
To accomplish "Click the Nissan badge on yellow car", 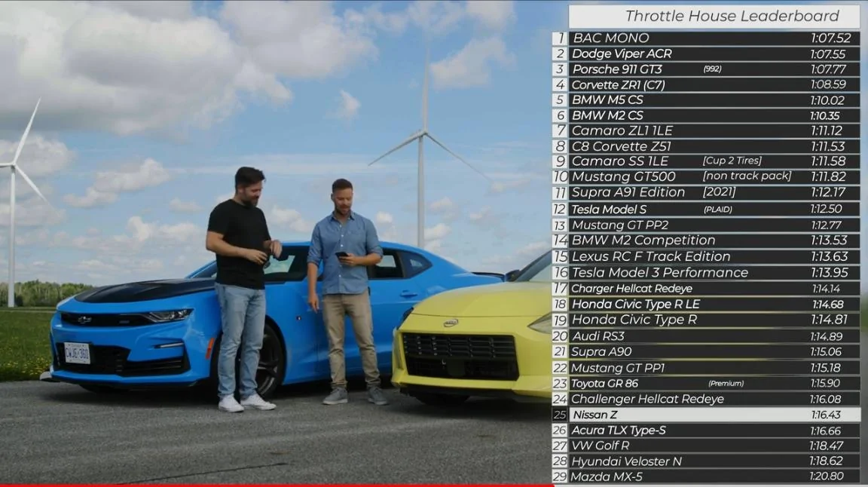I will click(x=451, y=323).
